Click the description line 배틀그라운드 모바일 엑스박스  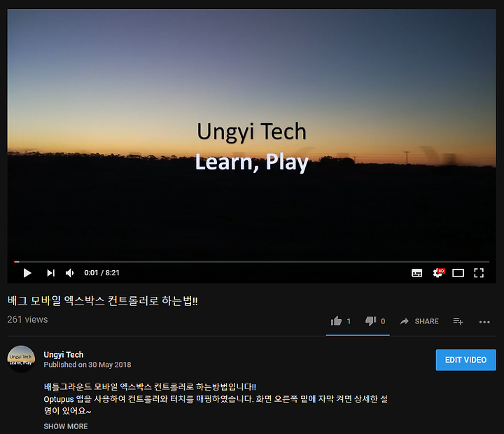click(150, 386)
